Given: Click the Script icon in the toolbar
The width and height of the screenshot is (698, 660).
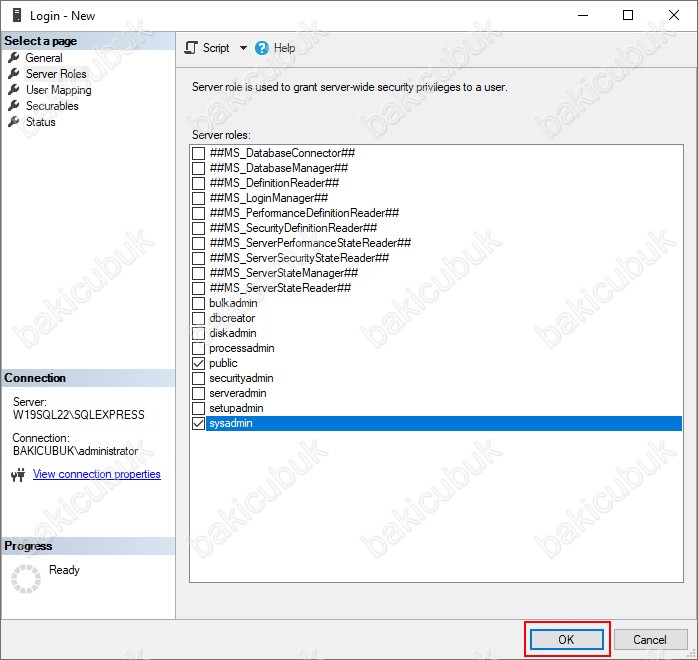Looking at the screenshot, I should tap(192, 48).
